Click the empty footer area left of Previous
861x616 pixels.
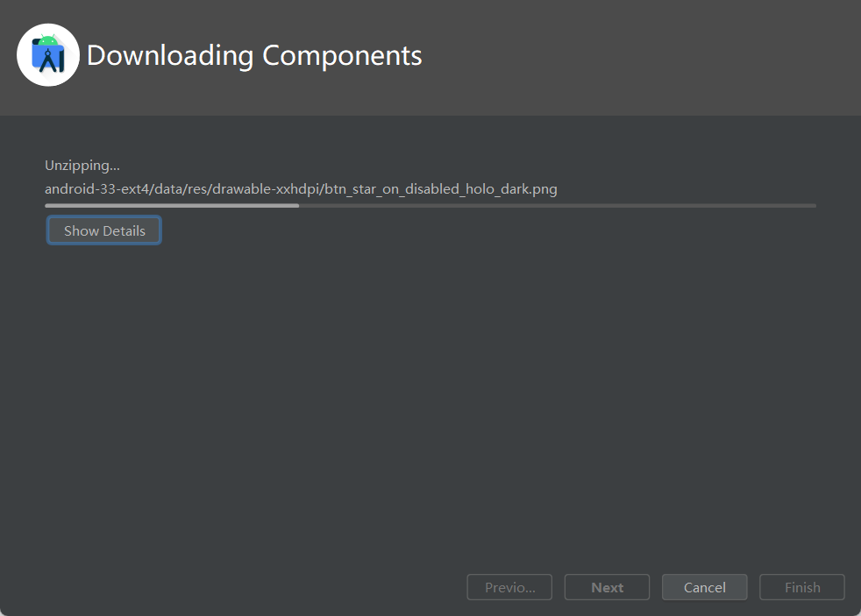[x=237, y=587]
